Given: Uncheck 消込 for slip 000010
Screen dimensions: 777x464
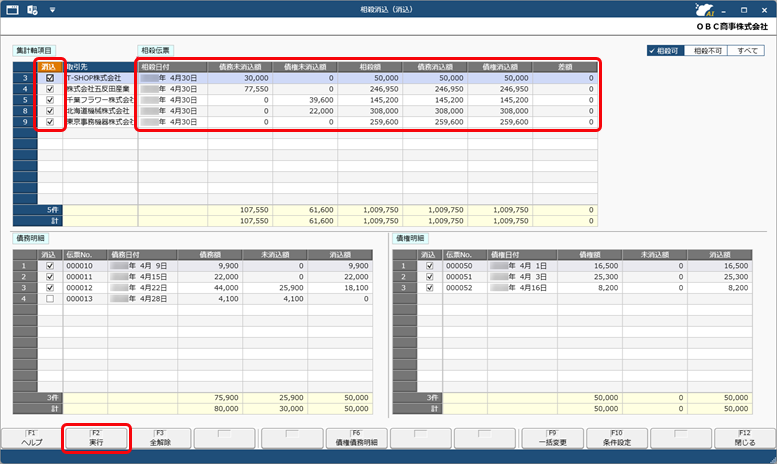Looking at the screenshot, I should coord(50,266).
